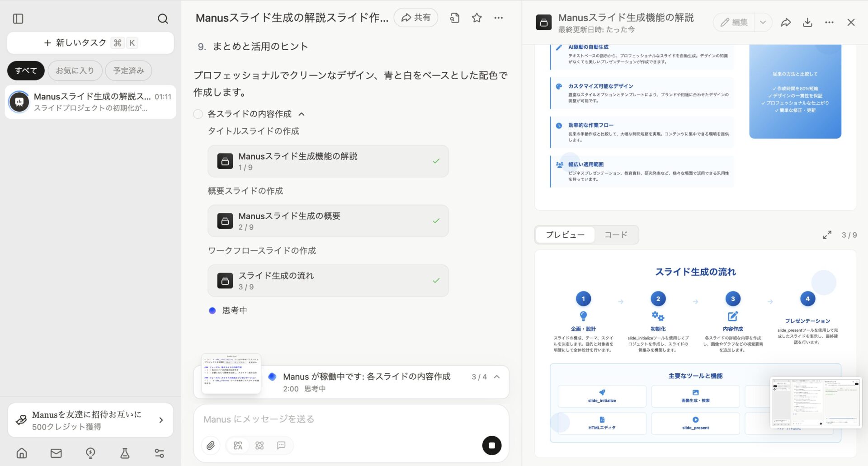Toggle the sidebar panel icon
This screenshot has height=466, width=868.
pyautogui.click(x=18, y=19)
